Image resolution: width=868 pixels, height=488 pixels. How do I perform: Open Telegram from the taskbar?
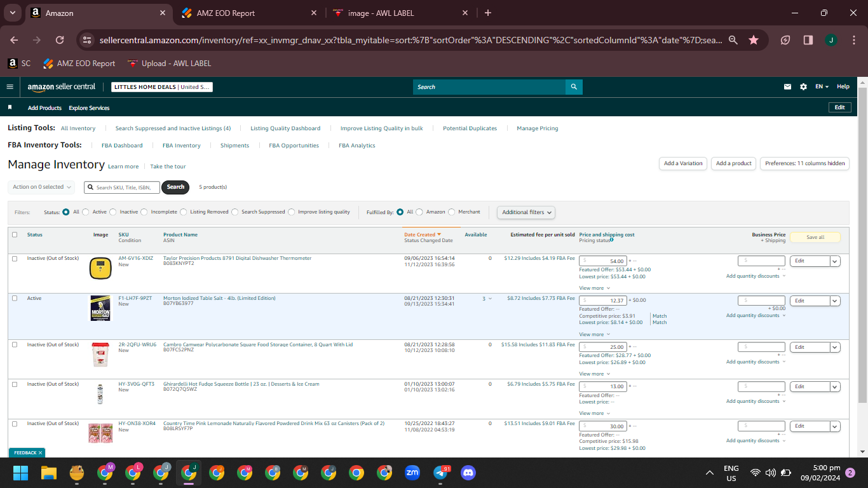point(440,473)
